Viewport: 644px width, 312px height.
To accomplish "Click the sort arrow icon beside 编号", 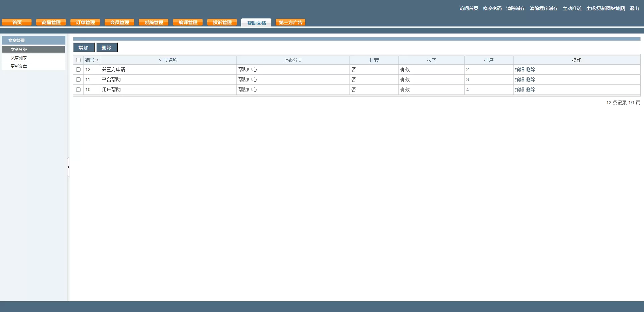I will 97,60.
